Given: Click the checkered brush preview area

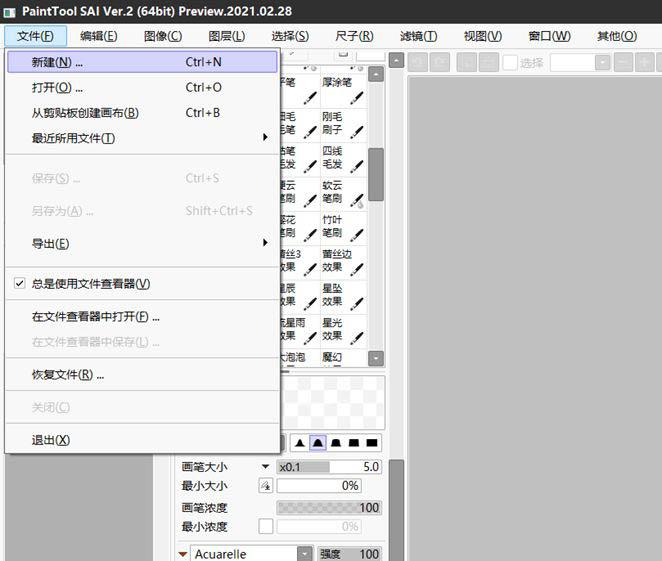Looking at the screenshot, I should (x=333, y=403).
